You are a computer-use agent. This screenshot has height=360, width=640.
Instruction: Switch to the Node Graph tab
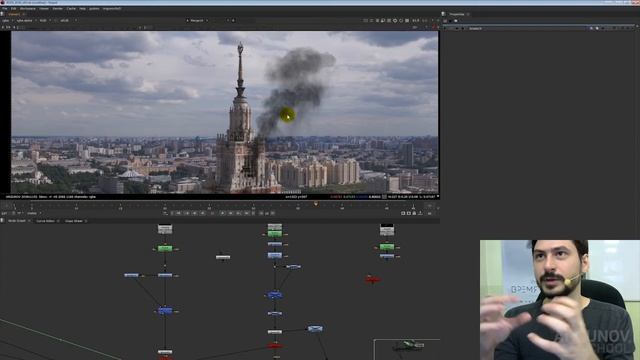pos(17,221)
